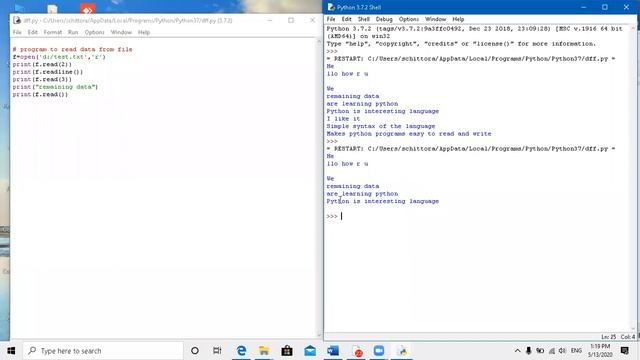Click 'Makes python programs easy to read and write' output
Screen dimensions: 640x360
(409, 134)
